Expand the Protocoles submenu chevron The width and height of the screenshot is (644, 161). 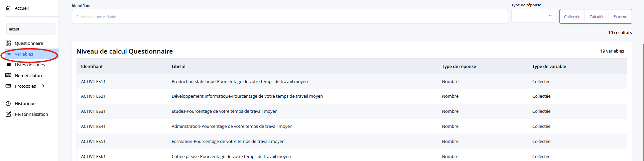(x=43, y=86)
